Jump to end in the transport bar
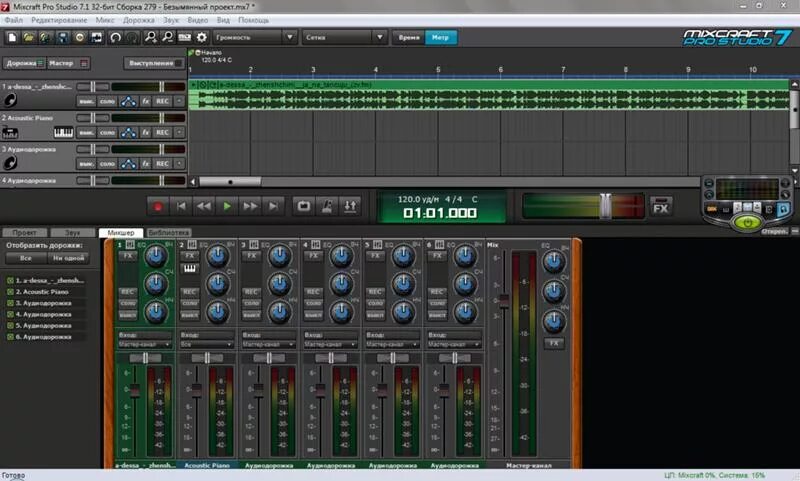Image resolution: width=800 pixels, height=481 pixels. (273, 207)
